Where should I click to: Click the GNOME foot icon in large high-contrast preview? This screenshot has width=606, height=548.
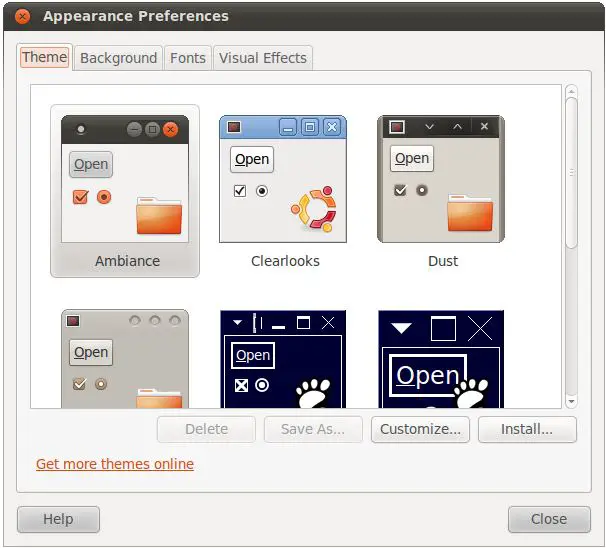[x=469, y=394]
